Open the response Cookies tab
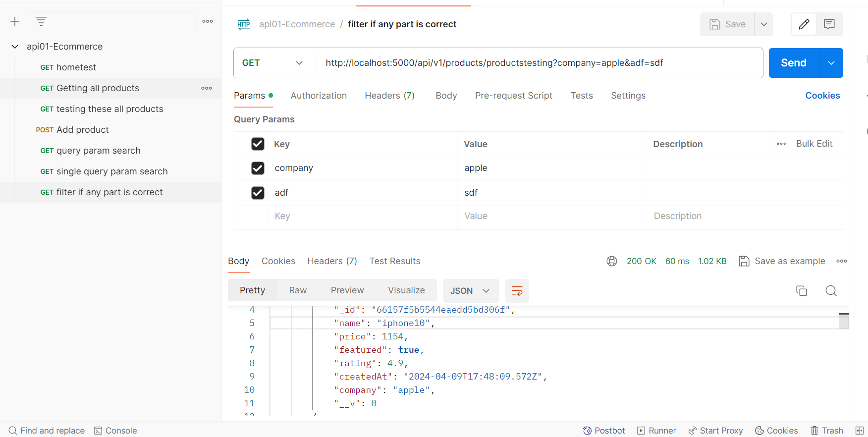 tap(278, 261)
